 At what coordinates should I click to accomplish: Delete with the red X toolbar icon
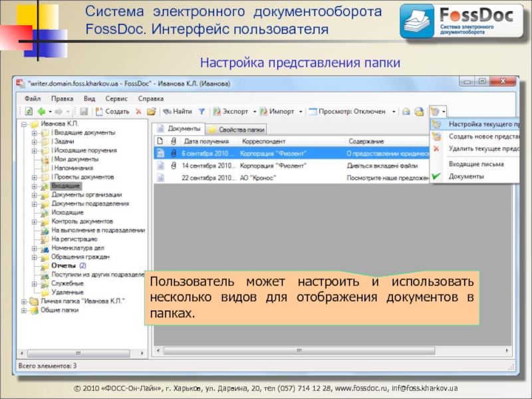click(138, 111)
